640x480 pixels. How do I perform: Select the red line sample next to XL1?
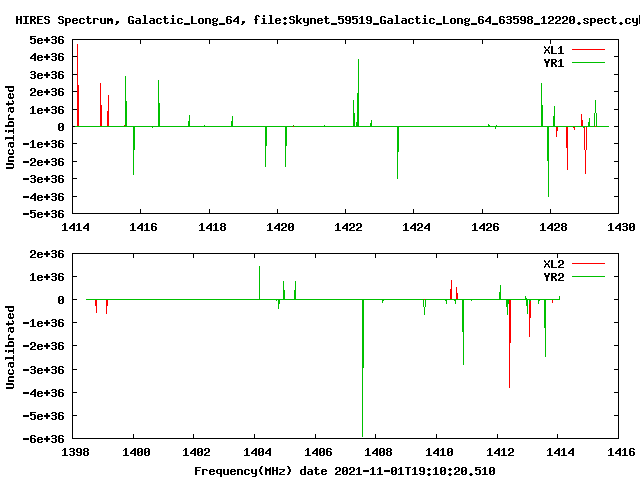pos(588,50)
